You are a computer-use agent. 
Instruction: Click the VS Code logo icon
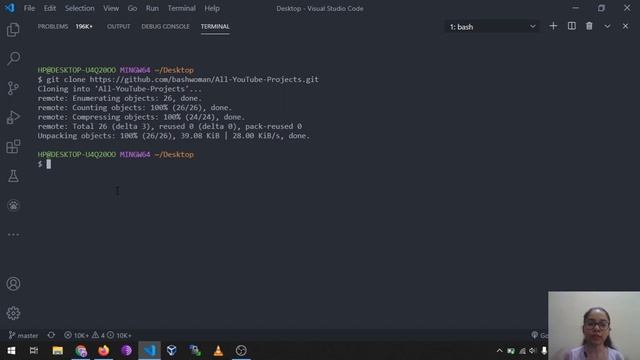10,8
